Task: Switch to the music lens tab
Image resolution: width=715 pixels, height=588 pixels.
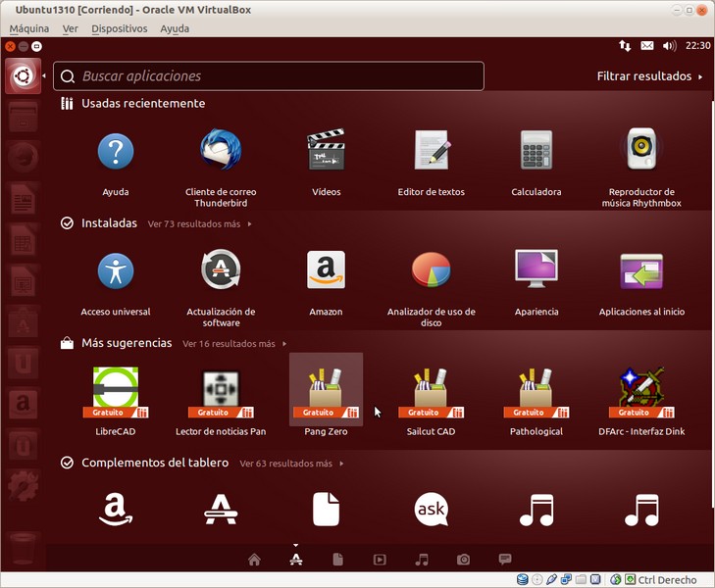Action: 422,560
